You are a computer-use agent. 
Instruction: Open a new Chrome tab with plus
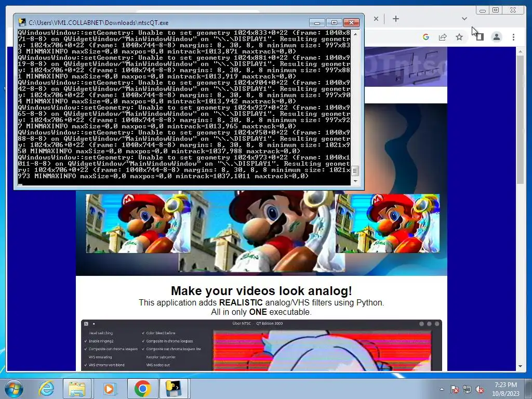click(x=395, y=19)
